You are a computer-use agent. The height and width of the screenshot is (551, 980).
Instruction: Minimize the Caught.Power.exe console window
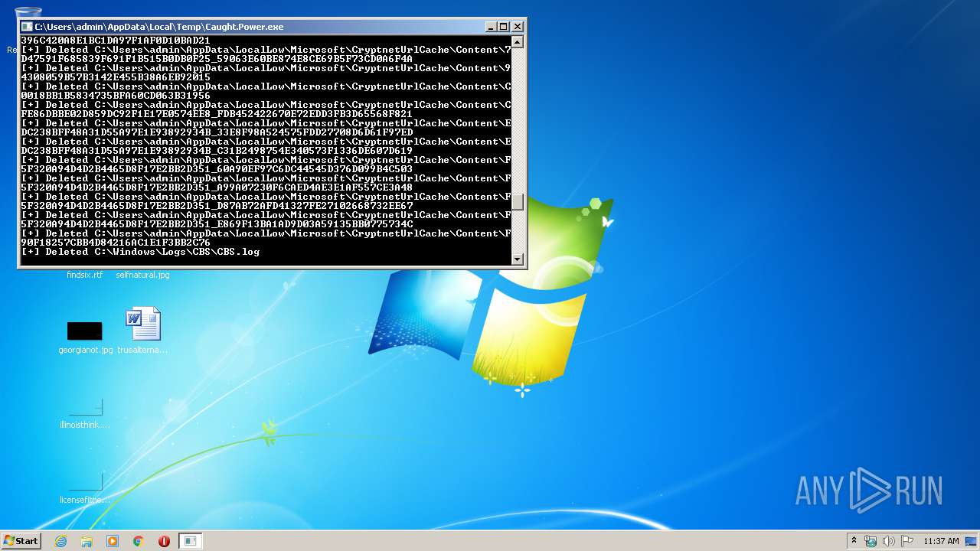coord(491,26)
